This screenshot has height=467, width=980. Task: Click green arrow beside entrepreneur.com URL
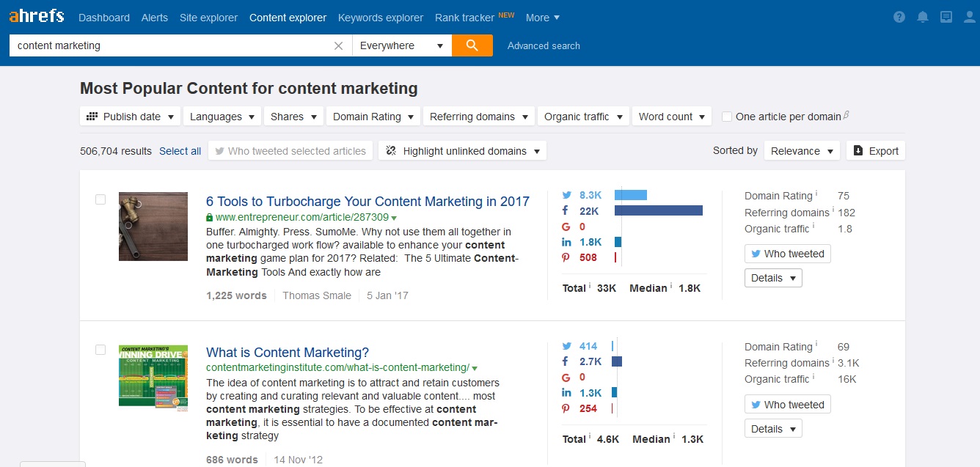click(394, 218)
